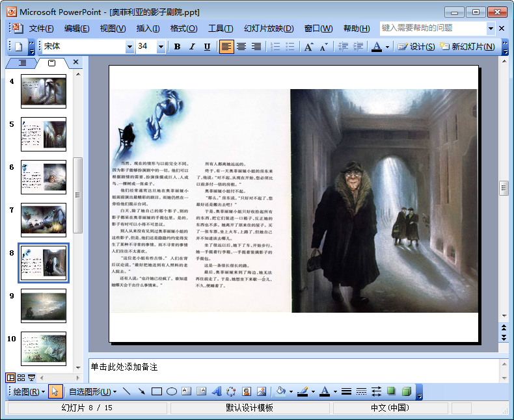Open the 窗口(W) menu
The image size is (514, 420).
[x=318, y=29]
